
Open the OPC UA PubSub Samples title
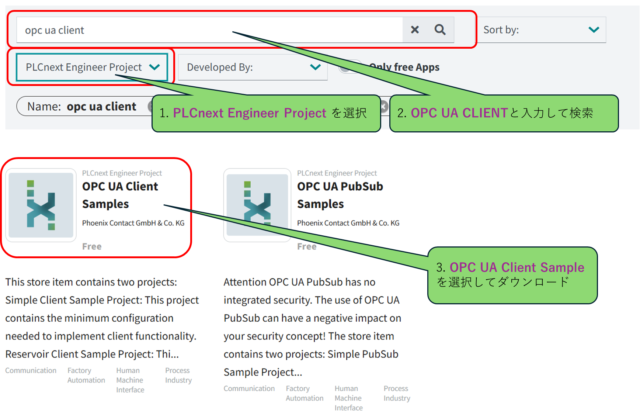tap(342, 195)
